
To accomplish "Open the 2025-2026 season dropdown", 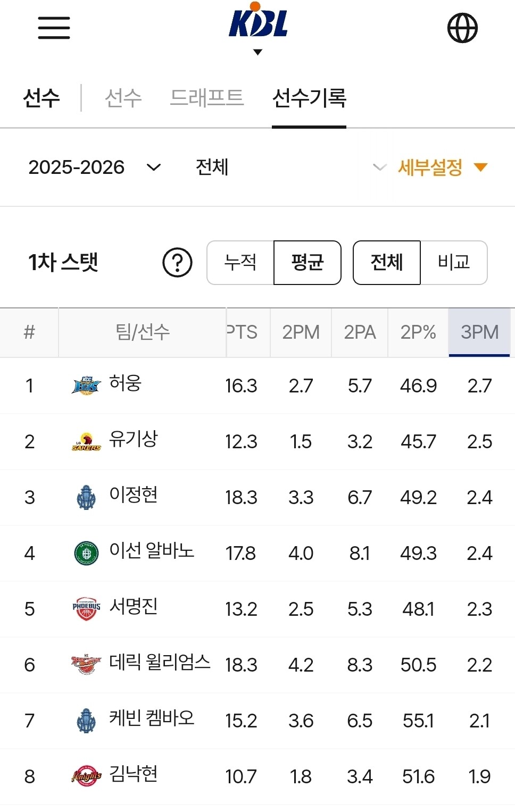I will click(x=94, y=168).
